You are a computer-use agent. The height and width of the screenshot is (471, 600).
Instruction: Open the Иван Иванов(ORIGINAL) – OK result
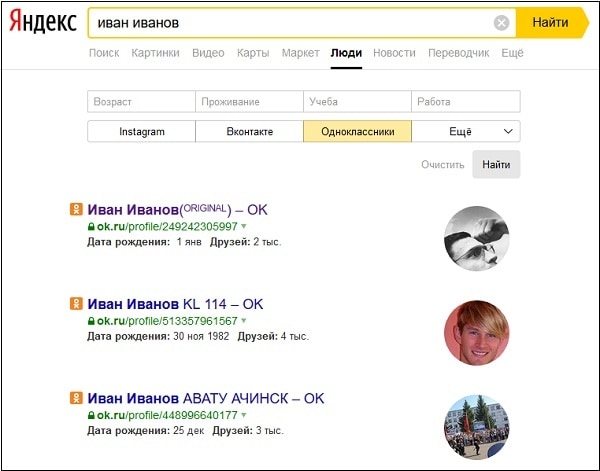177,209
